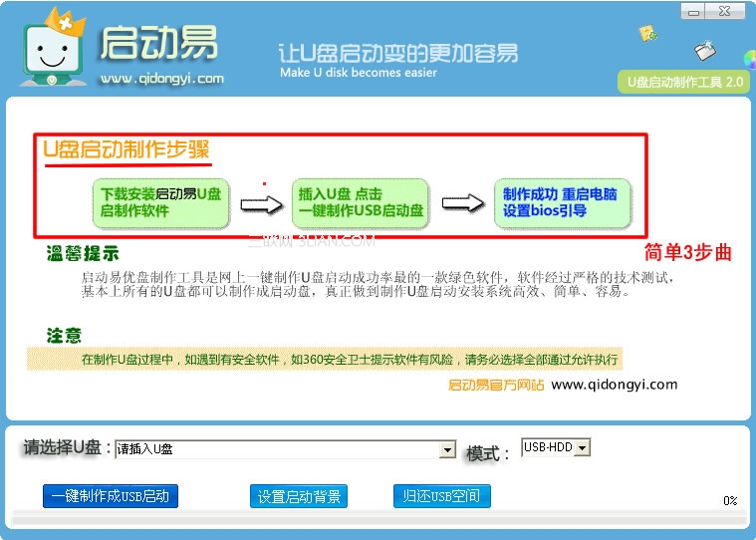This screenshot has height=540, width=756.
Task: Close the 启动易 window
Action: pos(725,12)
